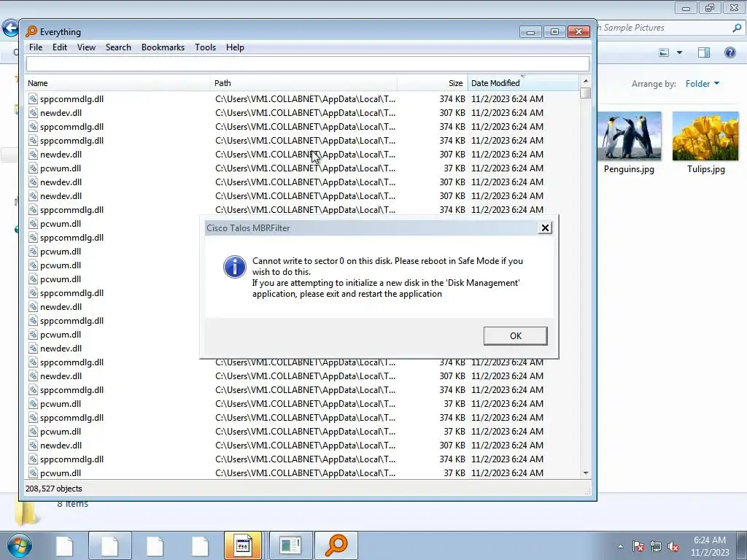Open the Bookmarks menu in Everything
Viewport: 747px width, 560px height.
(x=163, y=47)
